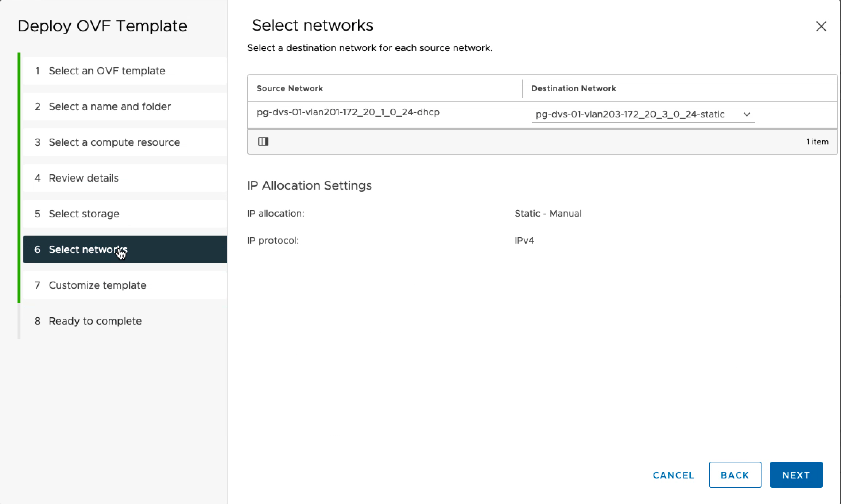Go to step 2 Select a name and folder

[109, 106]
